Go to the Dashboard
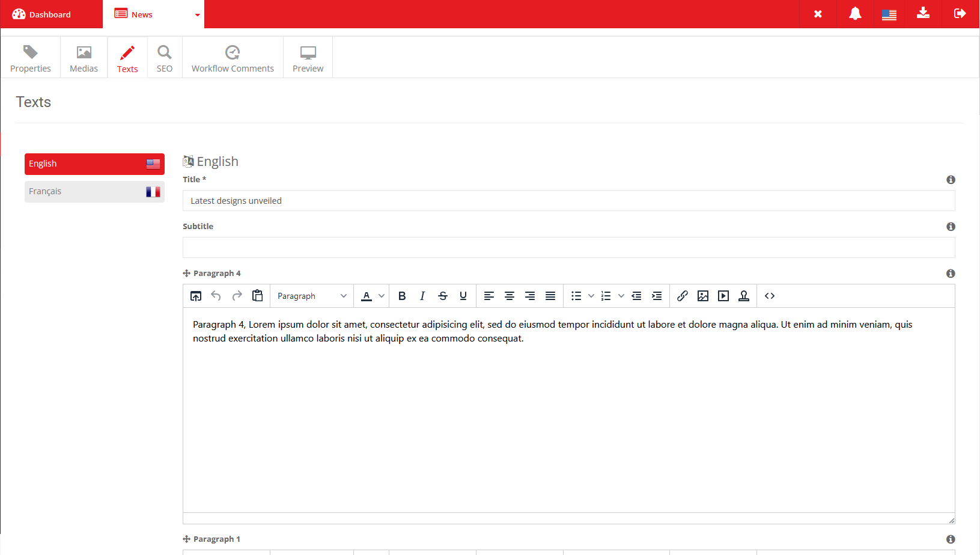Viewport: 980px width, 555px height. 42,14
